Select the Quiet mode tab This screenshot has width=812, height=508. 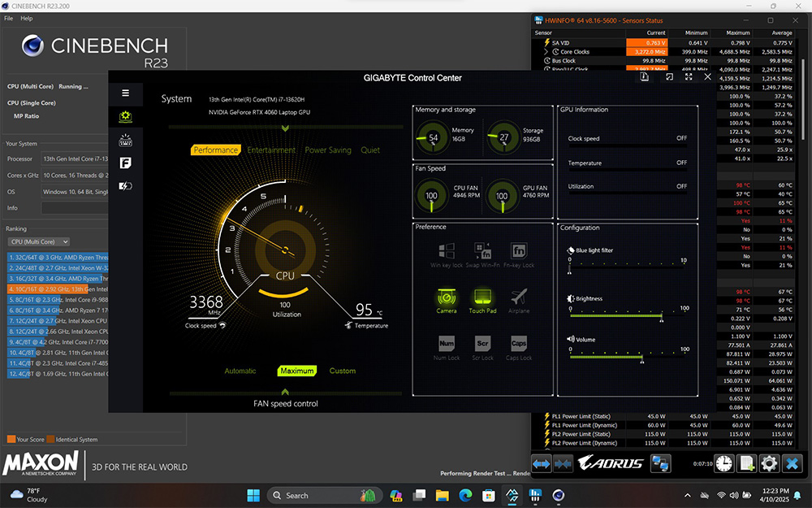pyautogui.click(x=370, y=150)
